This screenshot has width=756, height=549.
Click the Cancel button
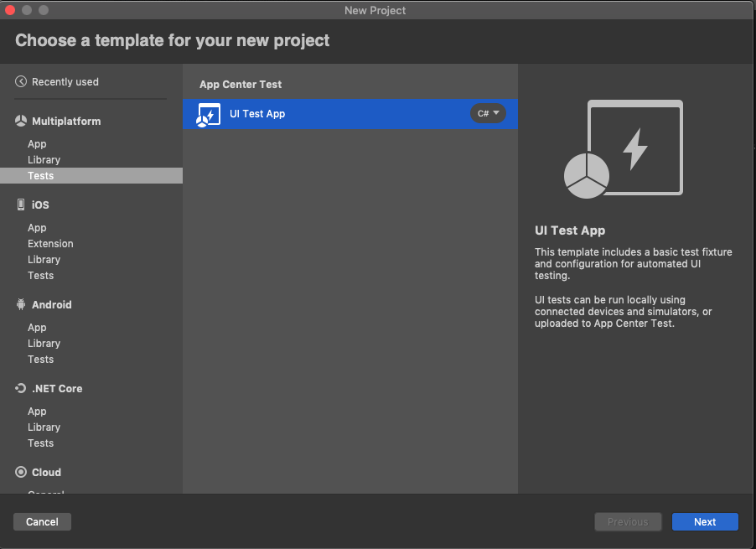[42, 521]
